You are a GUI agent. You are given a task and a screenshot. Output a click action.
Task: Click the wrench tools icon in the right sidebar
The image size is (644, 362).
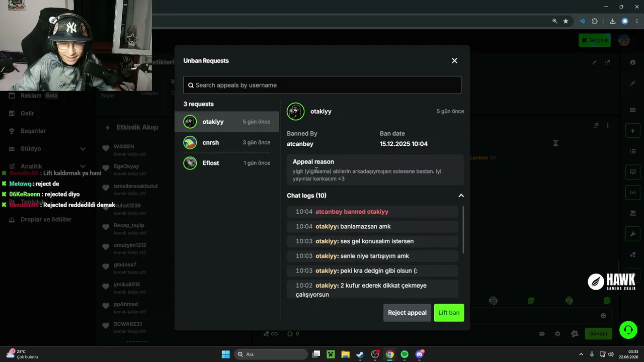[633, 234]
